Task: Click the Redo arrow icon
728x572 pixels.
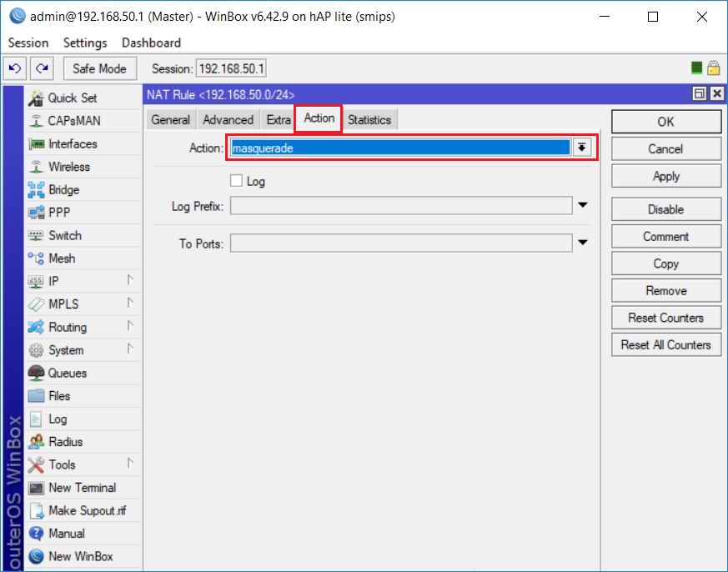Action: [43, 68]
